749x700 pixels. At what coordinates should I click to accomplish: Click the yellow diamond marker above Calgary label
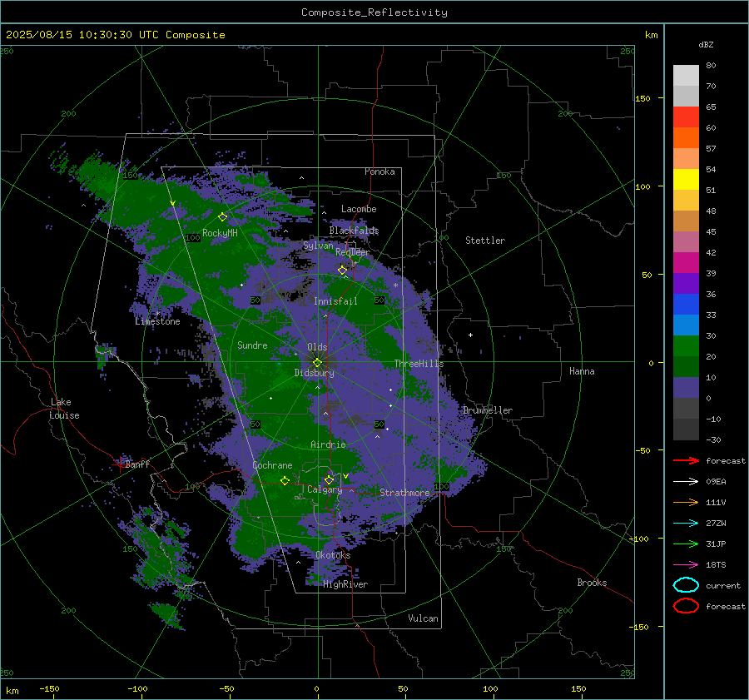tap(329, 479)
